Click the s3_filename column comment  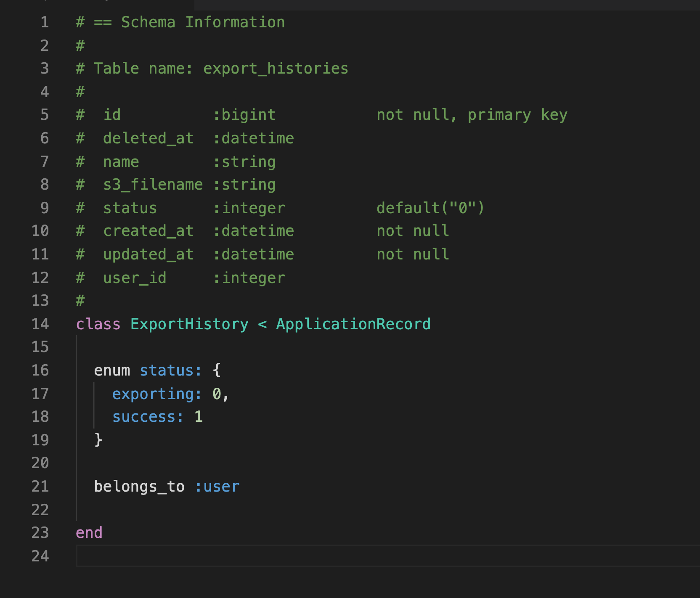click(x=153, y=185)
